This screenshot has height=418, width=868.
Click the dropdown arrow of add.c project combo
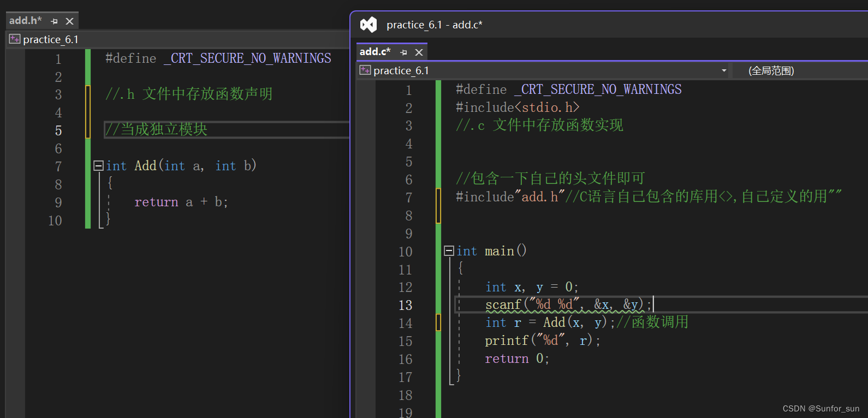tap(724, 70)
